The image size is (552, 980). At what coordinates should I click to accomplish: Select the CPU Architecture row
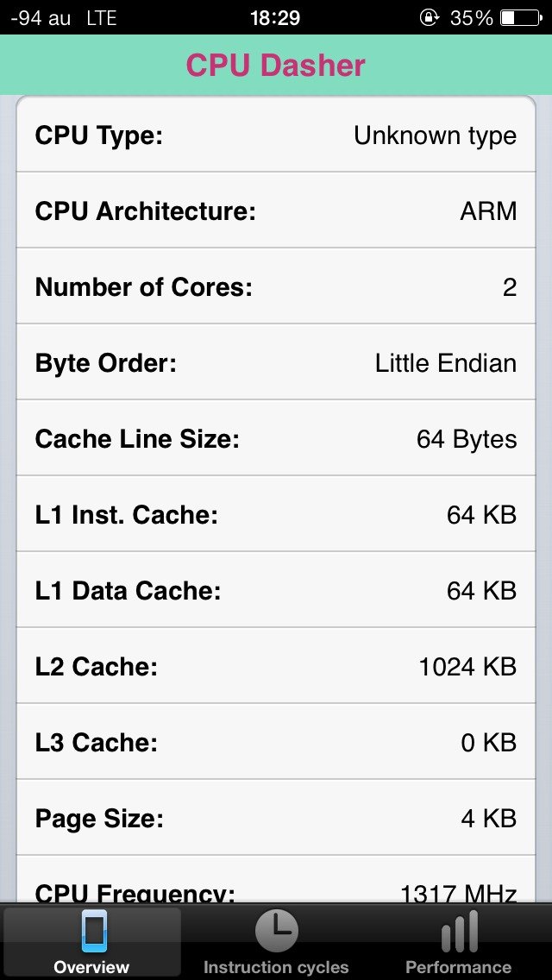[x=276, y=211]
